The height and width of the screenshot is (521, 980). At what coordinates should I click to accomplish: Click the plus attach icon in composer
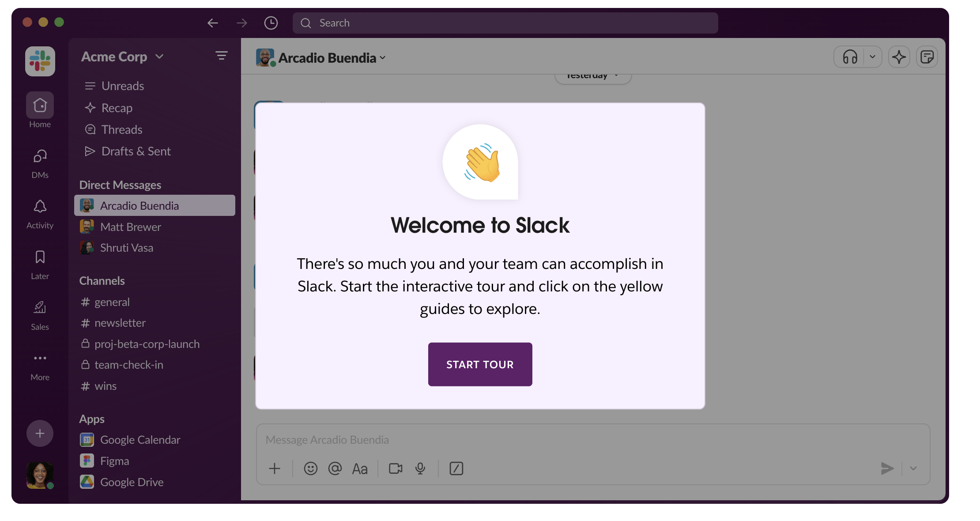point(275,468)
